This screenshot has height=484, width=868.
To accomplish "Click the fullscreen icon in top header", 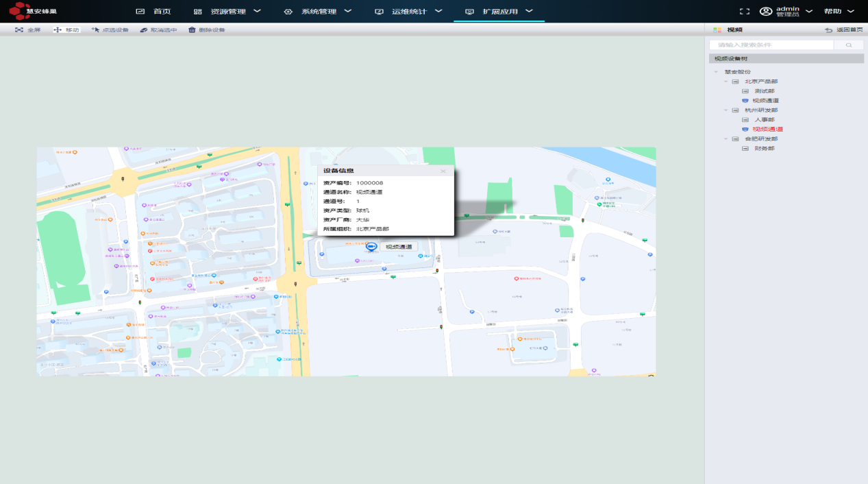I will click(745, 12).
